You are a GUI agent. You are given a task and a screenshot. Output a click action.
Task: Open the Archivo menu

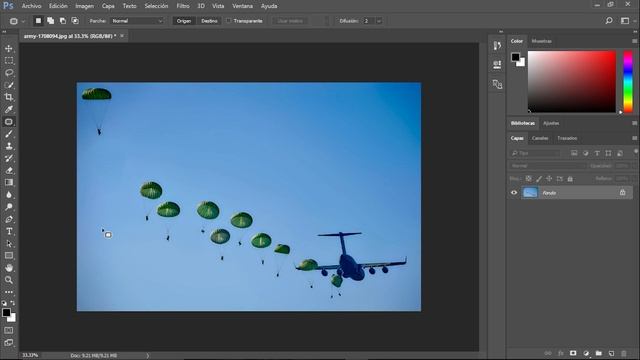click(31, 6)
